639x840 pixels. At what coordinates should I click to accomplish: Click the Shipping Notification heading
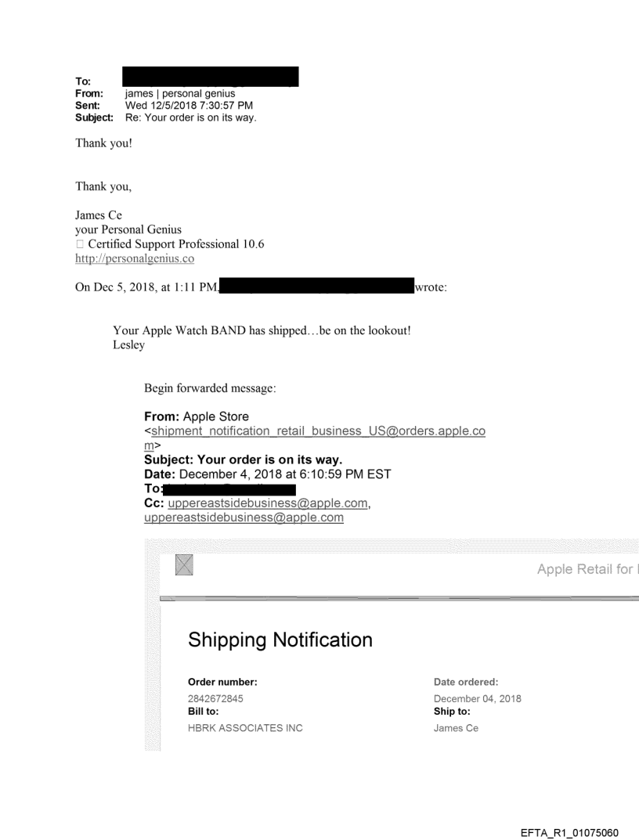point(280,640)
